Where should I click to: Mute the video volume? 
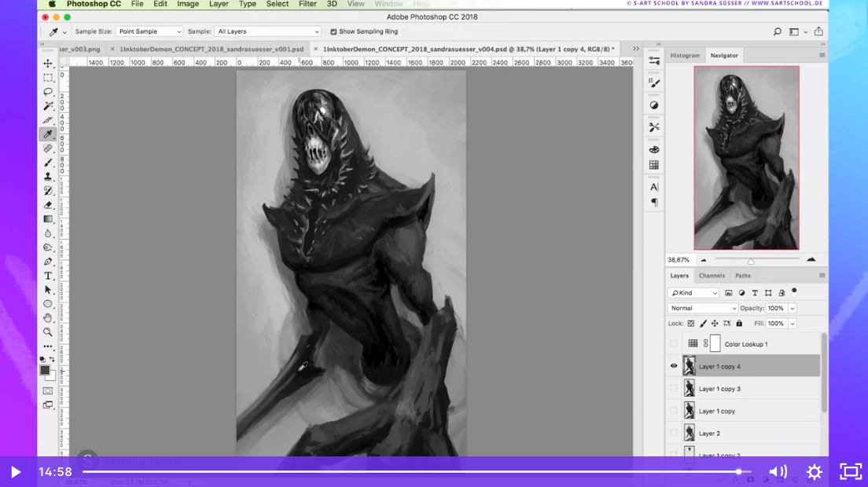778,472
